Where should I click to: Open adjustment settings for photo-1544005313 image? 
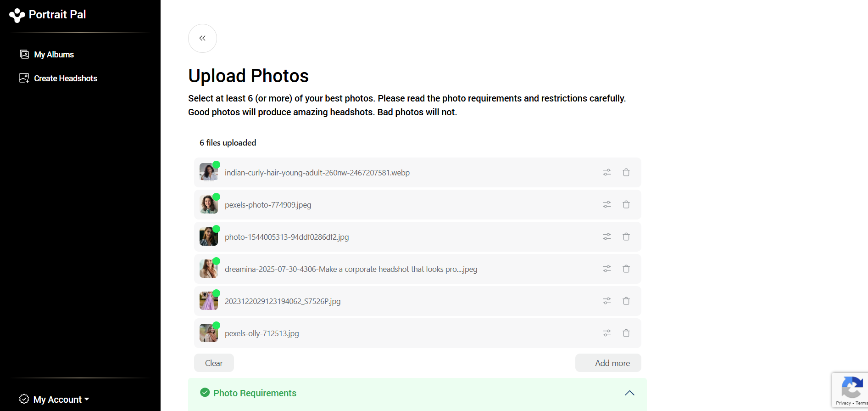click(606, 236)
